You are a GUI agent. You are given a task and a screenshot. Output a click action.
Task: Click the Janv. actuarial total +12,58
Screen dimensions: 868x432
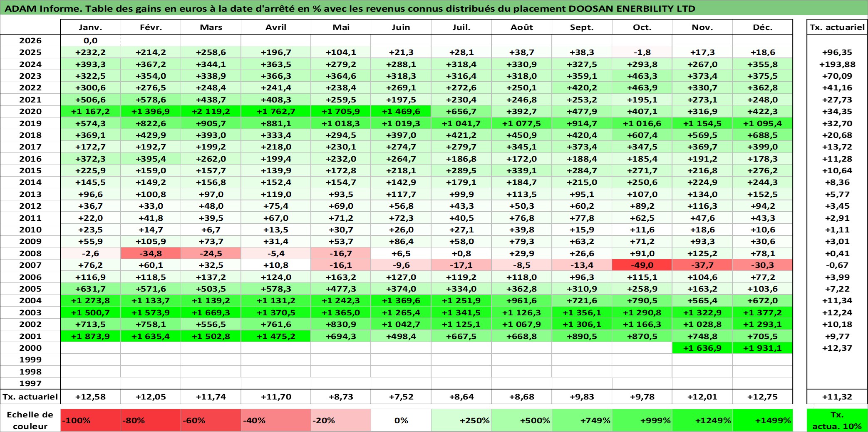90,397
